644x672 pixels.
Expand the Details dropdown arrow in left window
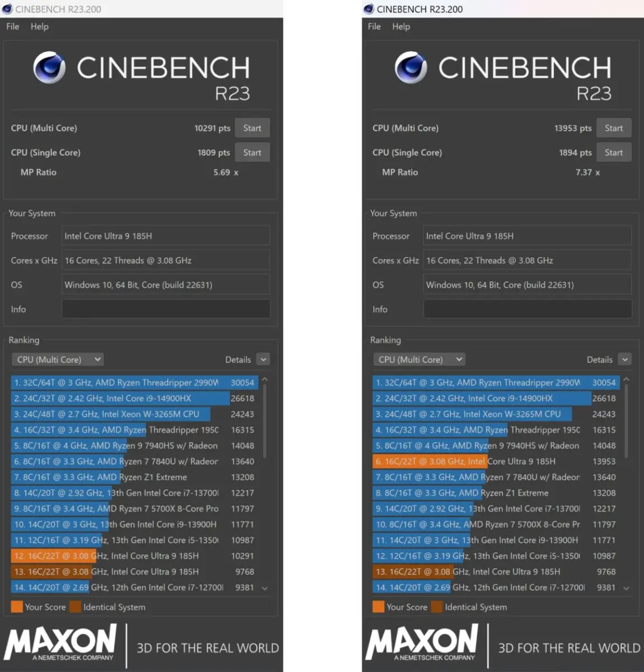pos(263,360)
